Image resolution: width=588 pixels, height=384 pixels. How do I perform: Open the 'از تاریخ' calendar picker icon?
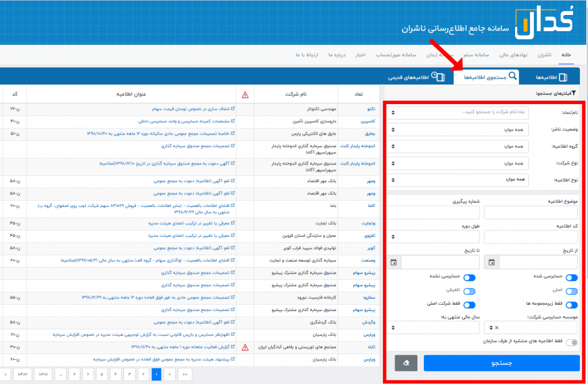(x=492, y=262)
